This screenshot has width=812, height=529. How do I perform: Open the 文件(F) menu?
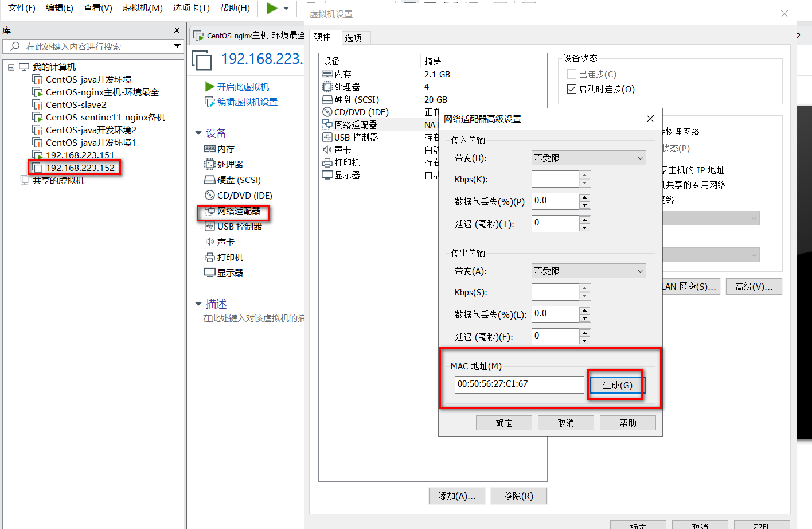(x=22, y=8)
